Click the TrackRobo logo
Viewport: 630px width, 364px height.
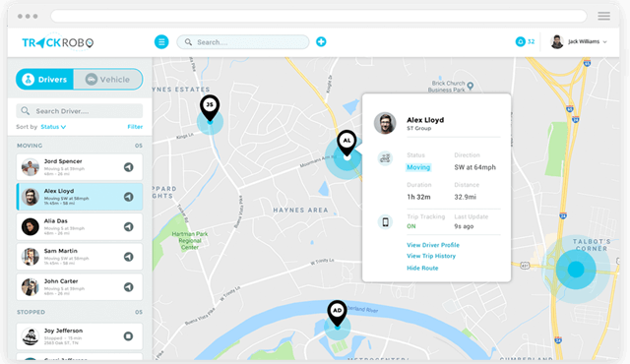tap(57, 42)
